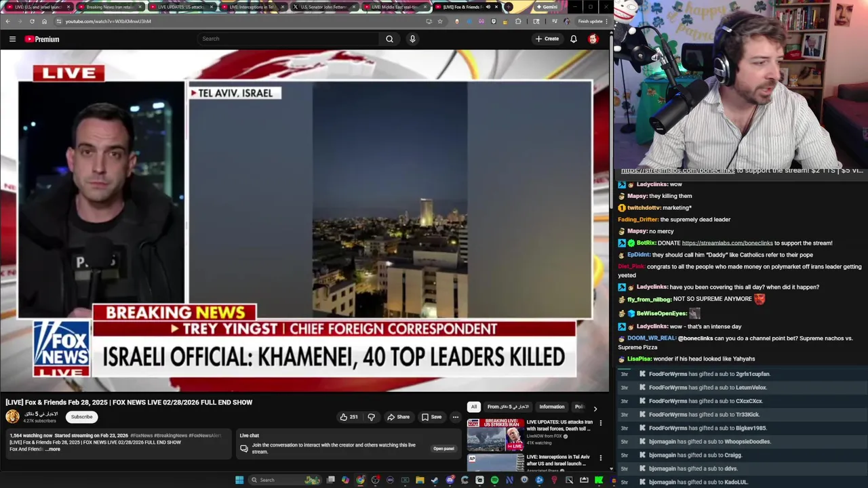Open the 'Interceptions in Tel Aviv' video thumbnail
Viewport: 868px width, 488px height.
[x=495, y=463]
